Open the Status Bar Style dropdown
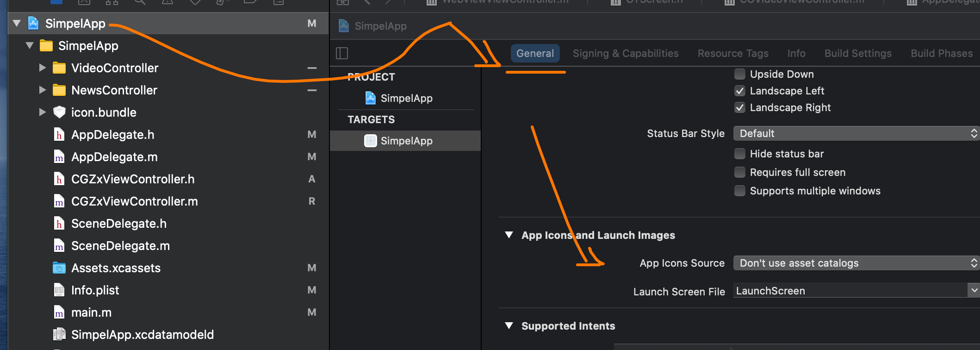Viewport: 980px width, 350px height. point(856,133)
